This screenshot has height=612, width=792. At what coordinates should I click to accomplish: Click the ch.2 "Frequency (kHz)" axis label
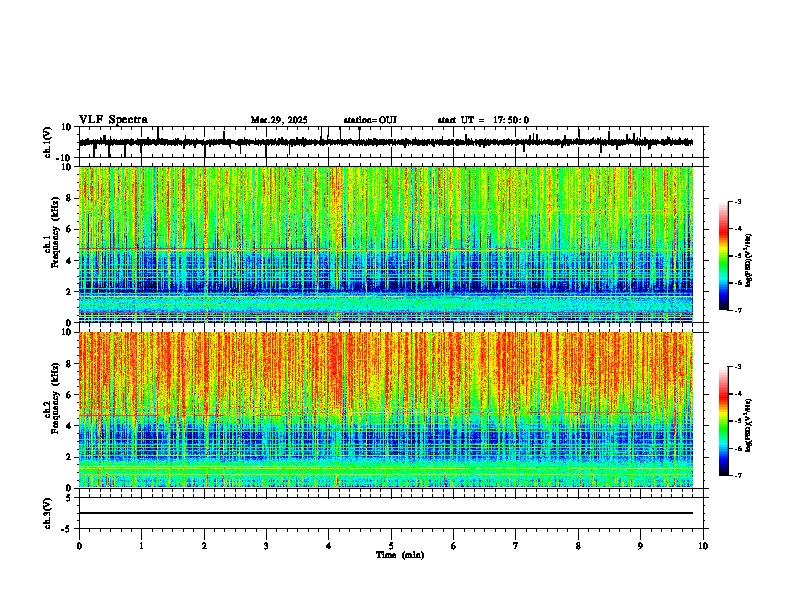pyautogui.click(x=55, y=398)
